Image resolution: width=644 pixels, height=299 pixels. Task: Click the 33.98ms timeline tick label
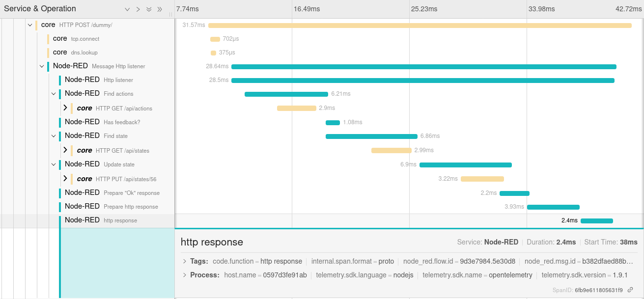(x=541, y=9)
